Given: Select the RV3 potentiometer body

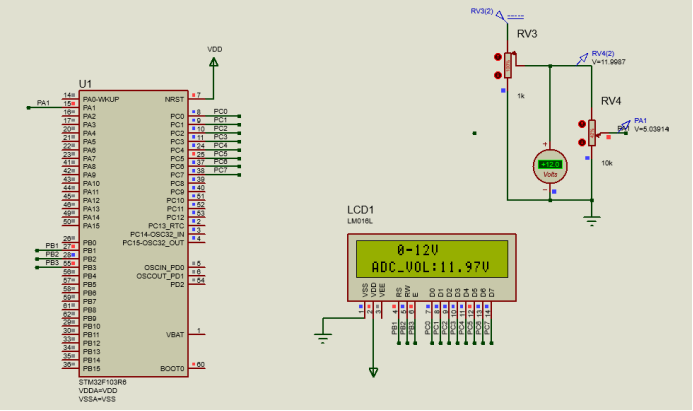Looking at the screenshot, I should [x=508, y=65].
